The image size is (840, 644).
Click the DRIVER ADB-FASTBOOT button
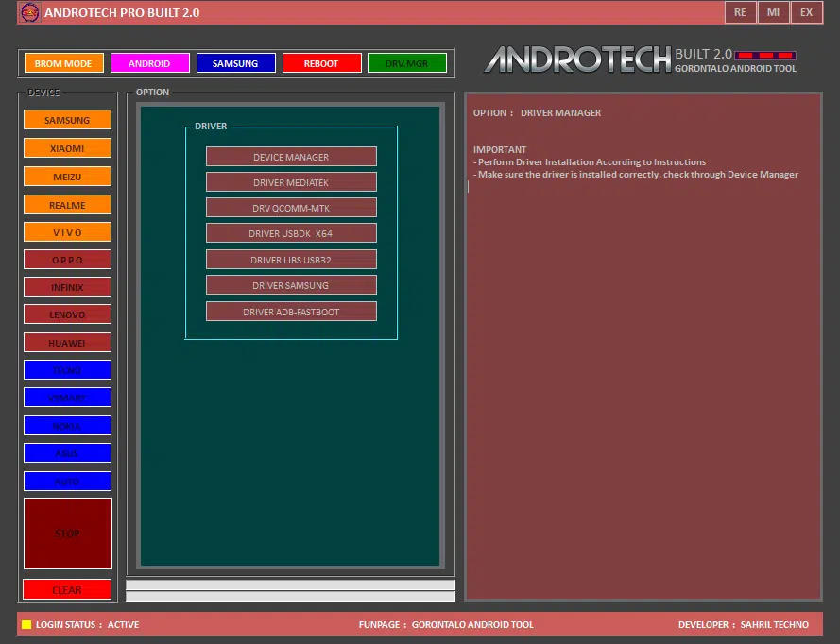coord(291,312)
